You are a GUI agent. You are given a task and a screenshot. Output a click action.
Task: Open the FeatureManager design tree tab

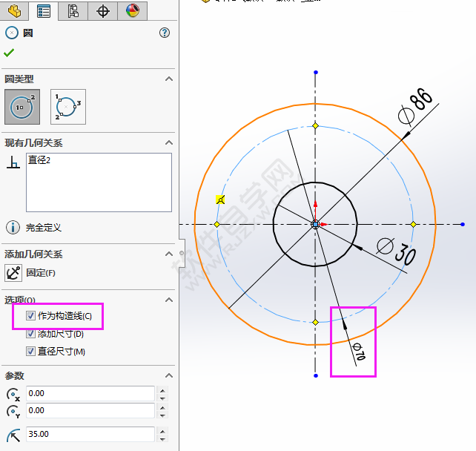(x=14, y=11)
